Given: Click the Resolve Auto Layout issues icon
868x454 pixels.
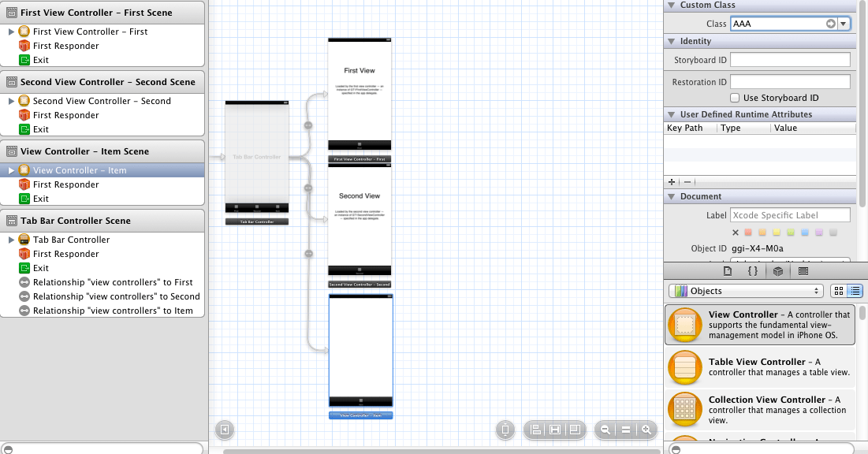Looking at the screenshot, I should tap(574, 430).
